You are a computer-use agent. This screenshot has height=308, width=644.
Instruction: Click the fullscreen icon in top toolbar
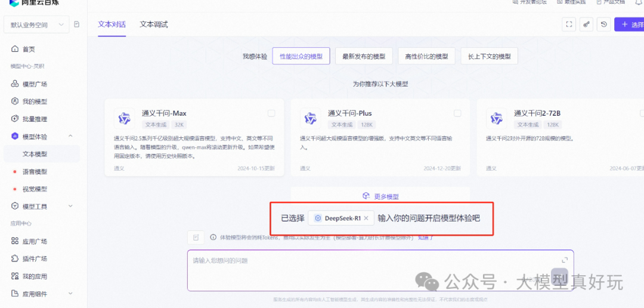[569, 24]
